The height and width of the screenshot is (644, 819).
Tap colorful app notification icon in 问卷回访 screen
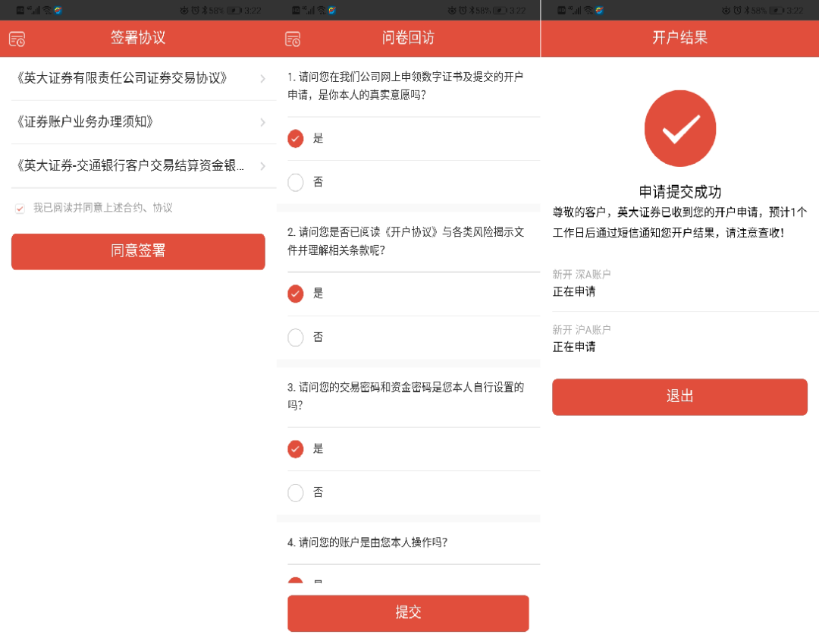pos(331,10)
